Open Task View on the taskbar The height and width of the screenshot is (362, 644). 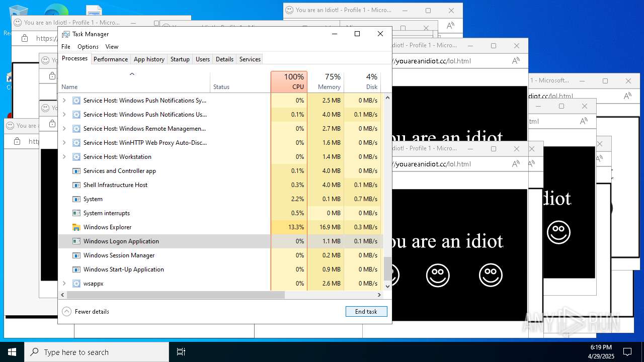pos(181,352)
